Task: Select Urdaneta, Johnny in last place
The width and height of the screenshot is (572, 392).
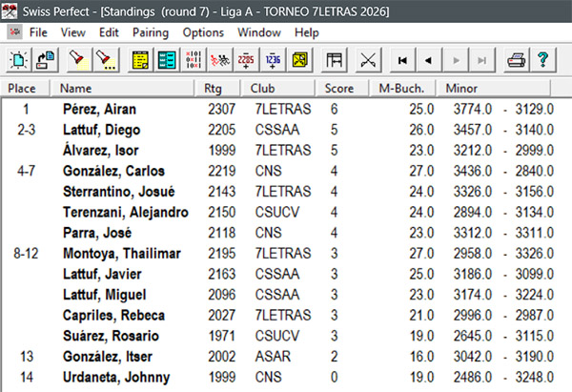Action: tap(107, 377)
